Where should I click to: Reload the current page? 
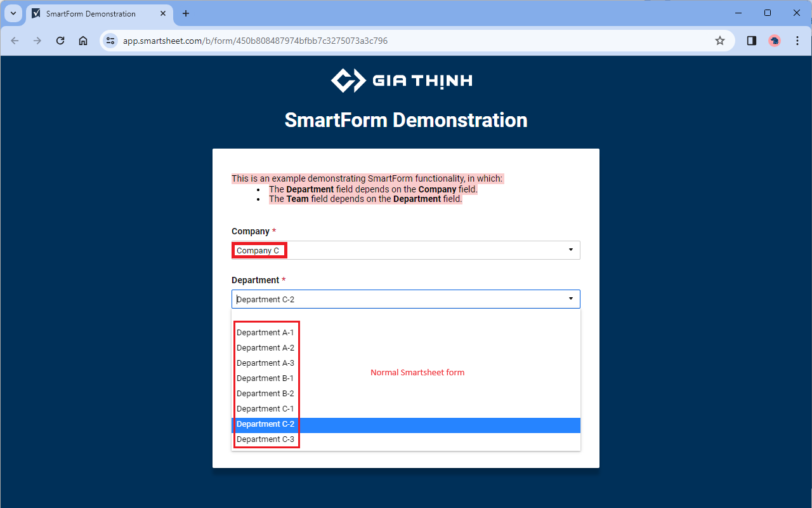point(60,41)
